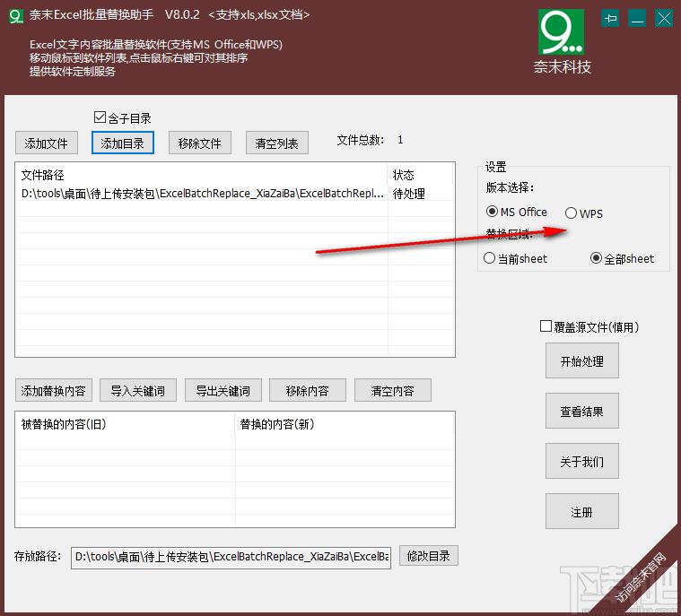Image resolution: width=681 pixels, height=616 pixels.
Task: Click the 移除文件 button
Action: click(x=200, y=143)
